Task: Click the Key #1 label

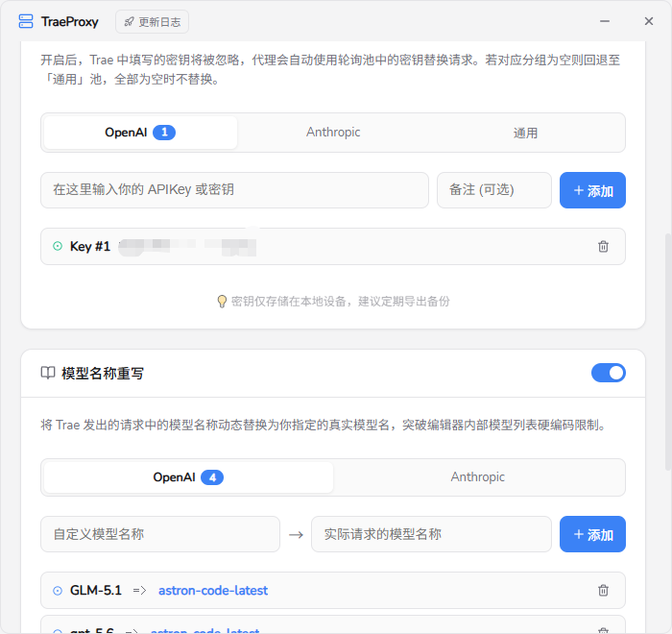Action: (x=90, y=246)
